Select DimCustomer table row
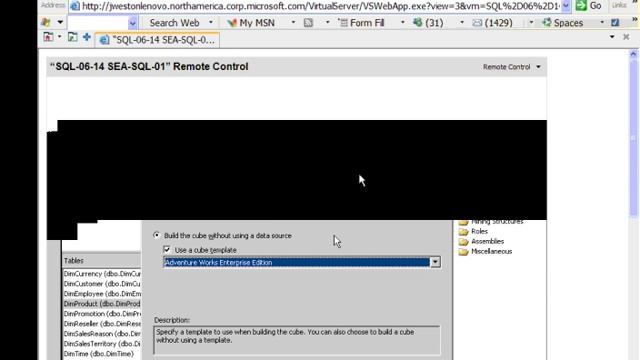Screen dimensions: 640x360 (x=102, y=284)
